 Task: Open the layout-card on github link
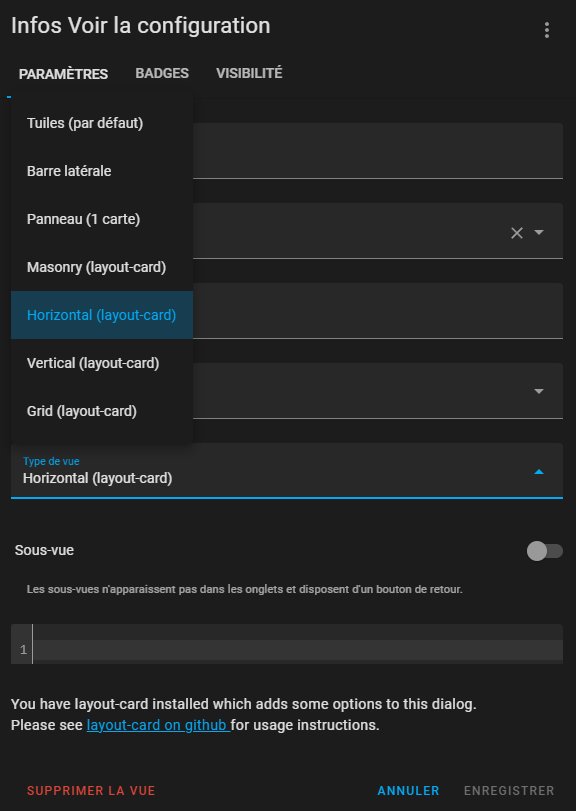pos(157,725)
